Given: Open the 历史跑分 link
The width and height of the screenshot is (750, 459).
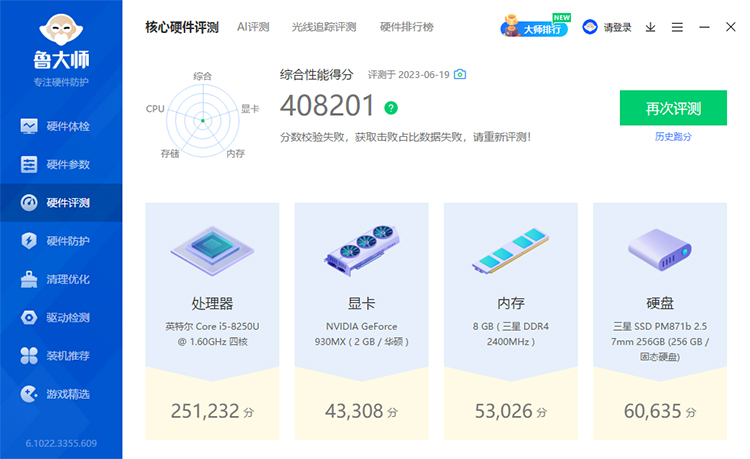Looking at the screenshot, I should pos(673,137).
